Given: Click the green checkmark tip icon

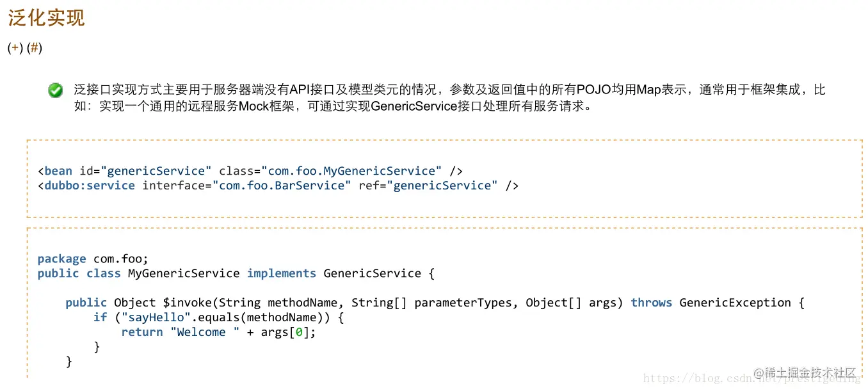Looking at the screenshot, I should click(56, 90).
